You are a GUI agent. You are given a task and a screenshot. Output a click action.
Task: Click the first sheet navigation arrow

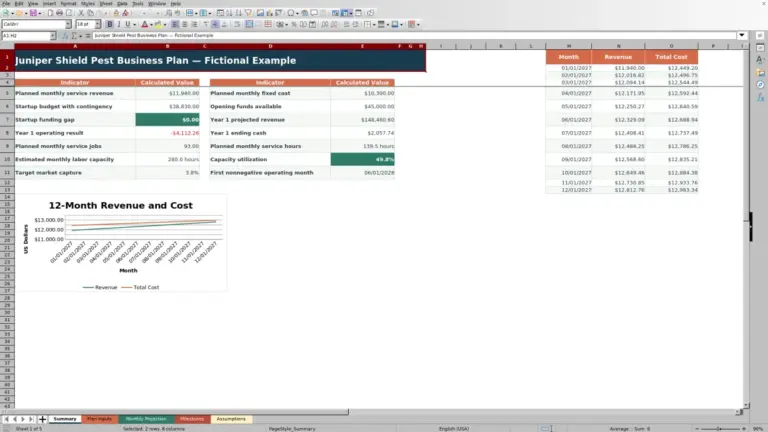coord(6,419)
